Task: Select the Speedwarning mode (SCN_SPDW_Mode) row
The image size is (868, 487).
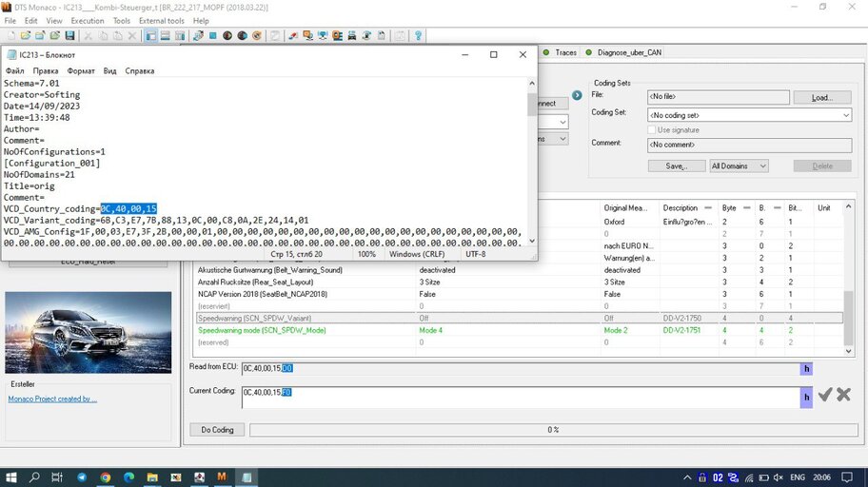Action: pos(520,330)
